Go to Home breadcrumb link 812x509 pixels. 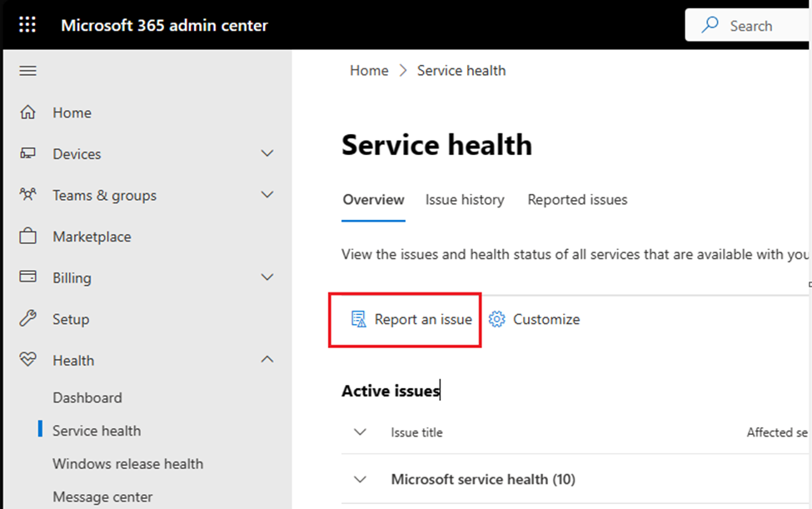[x=369, y=71]
